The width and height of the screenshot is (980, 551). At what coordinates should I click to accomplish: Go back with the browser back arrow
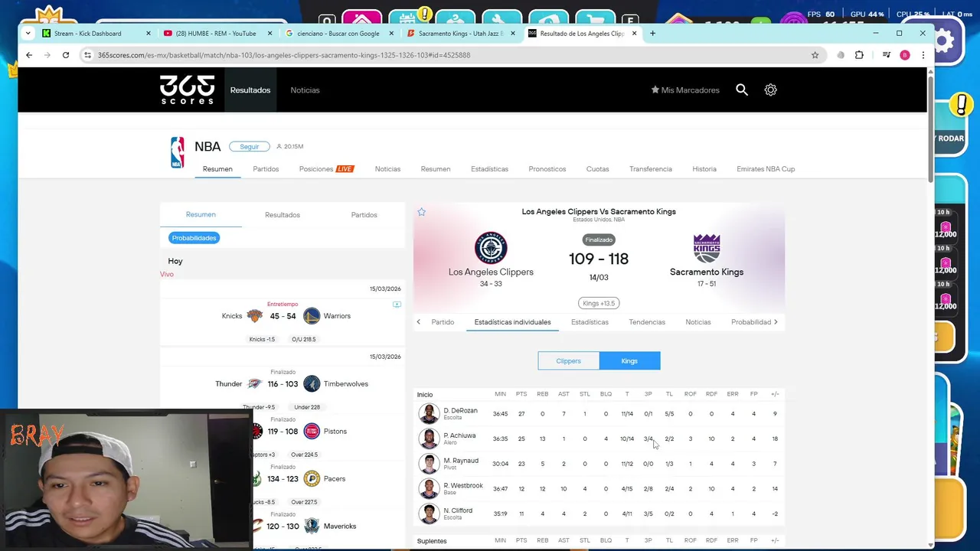(x=29, y=55)
